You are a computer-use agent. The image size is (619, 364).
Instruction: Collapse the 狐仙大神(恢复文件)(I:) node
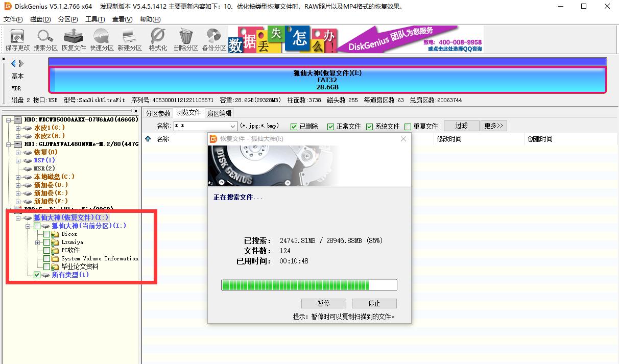[18, 218]
